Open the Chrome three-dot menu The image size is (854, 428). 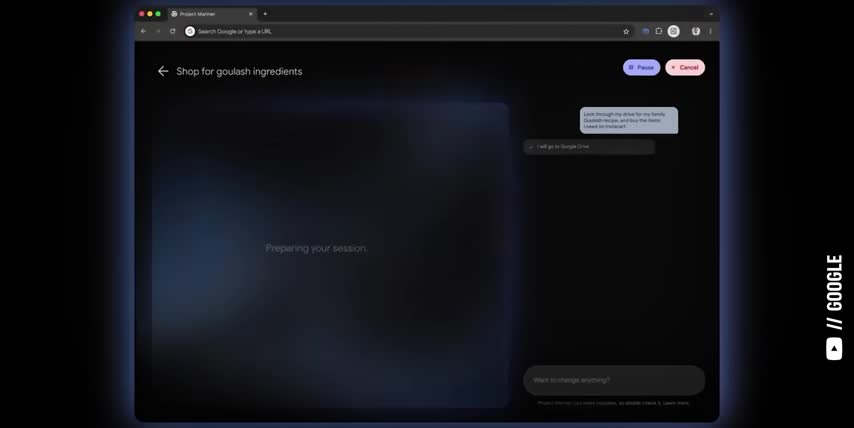[x=711, y=31]
